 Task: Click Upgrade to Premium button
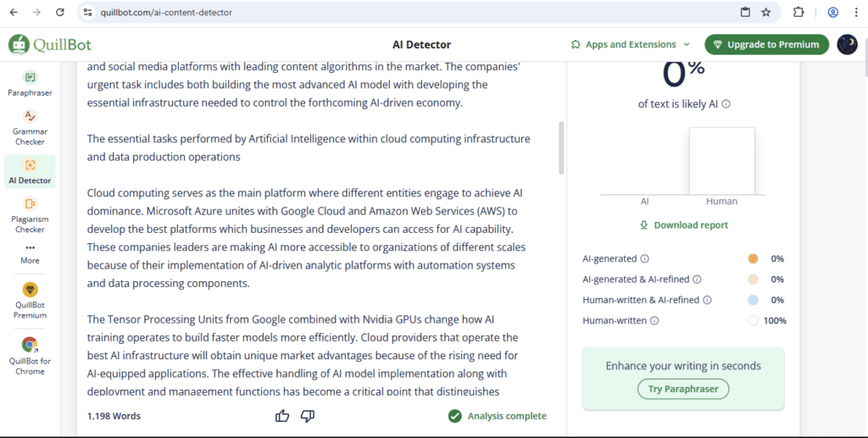tap(766, 45)
